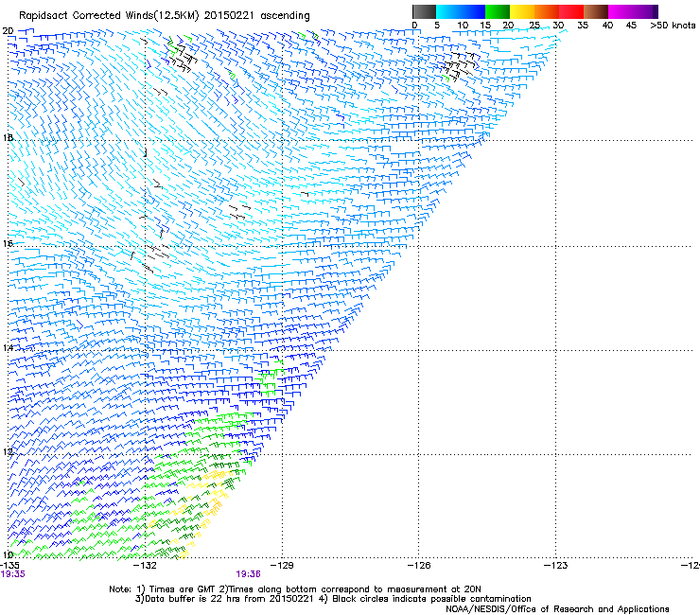Viewport: 700px width, 615px height.
Task: Click the longitude label '-126'
Action: [419, 566]
